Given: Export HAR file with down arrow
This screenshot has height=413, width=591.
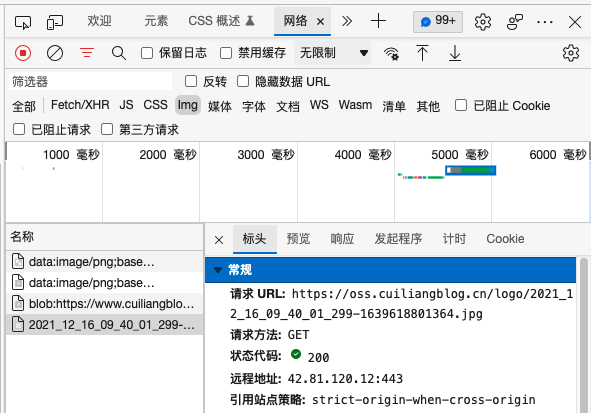Looking at the screenshot, I should click(x=455, y=53).
